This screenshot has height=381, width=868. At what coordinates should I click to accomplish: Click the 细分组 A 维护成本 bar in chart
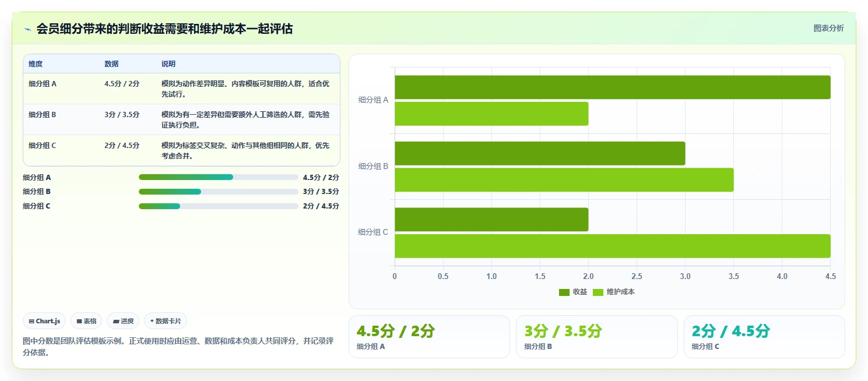(x=491, y=114)
